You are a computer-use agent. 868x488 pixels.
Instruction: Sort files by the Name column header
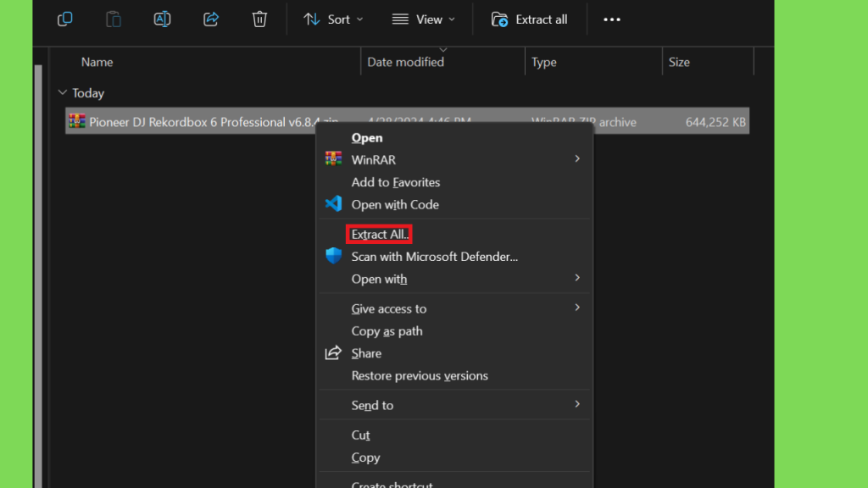[x=97, y=62]
